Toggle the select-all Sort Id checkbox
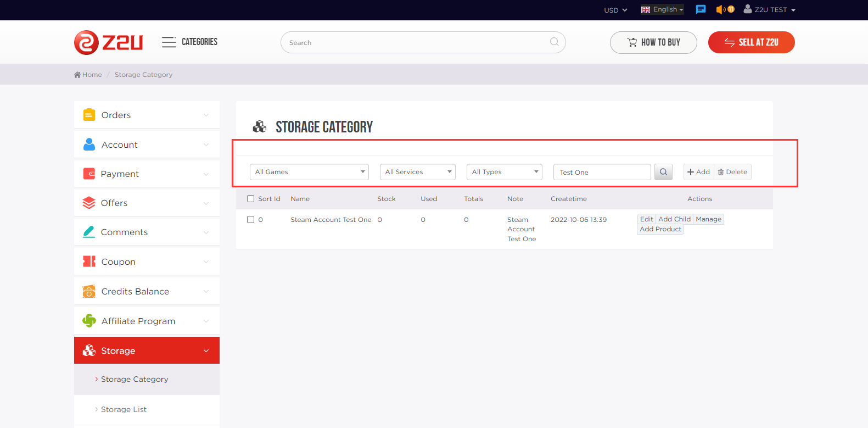The height and width of the screenshot is (428, 868). pyautogui.click(x=251, y=199)
